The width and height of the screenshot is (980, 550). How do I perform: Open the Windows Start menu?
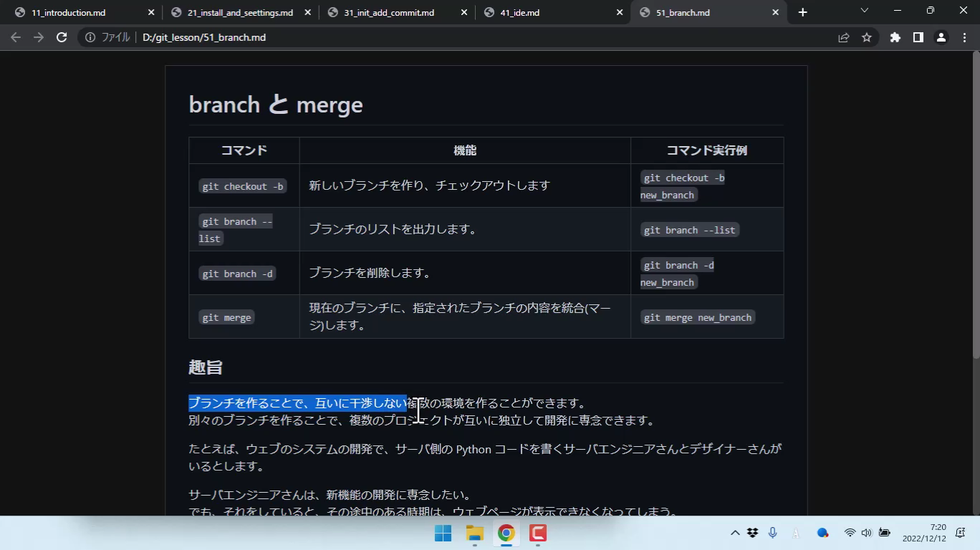coord(443,533)
